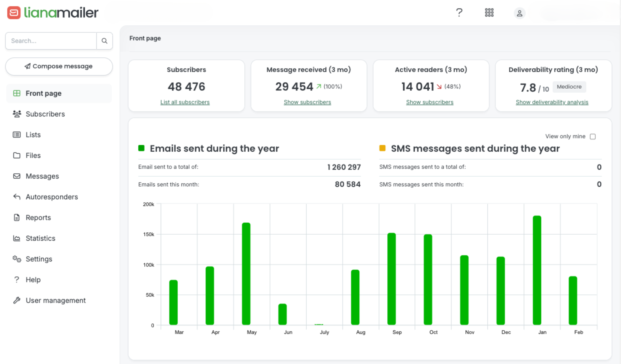
Task: Click the LianaMailer logo
Action: [x=53, y=13]
